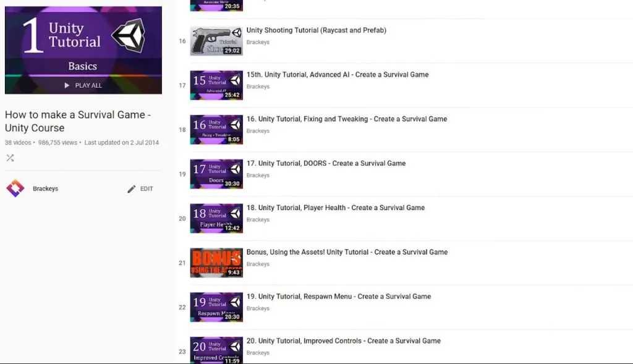Open 18. Player Health video title
Viewport: 633px width, 364px height.
[336, 208]
